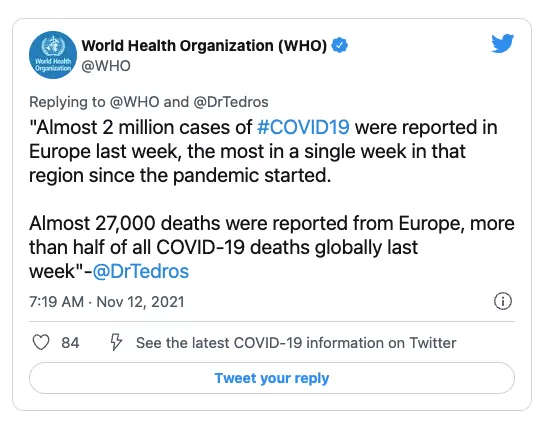Viewport: 538px width, 427px height.
Task: Click the verified badge checkmark
Action: tap(340, 45)
